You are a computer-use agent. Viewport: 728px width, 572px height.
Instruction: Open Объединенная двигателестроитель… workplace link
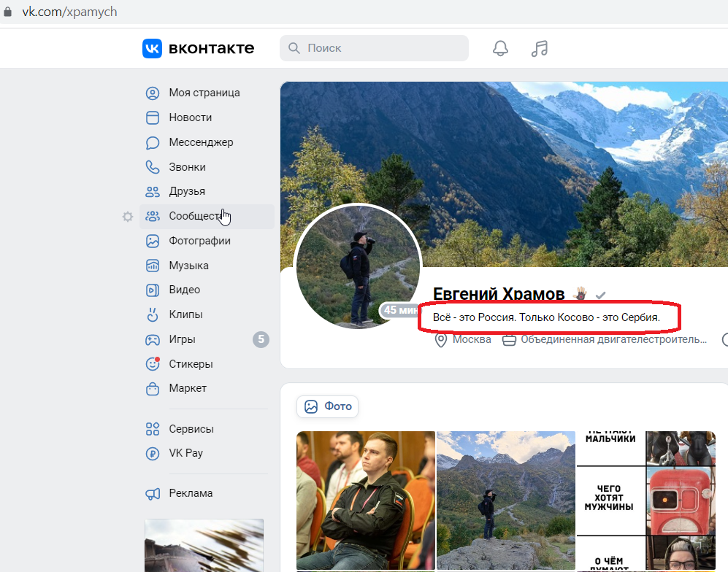pos(614,339)
